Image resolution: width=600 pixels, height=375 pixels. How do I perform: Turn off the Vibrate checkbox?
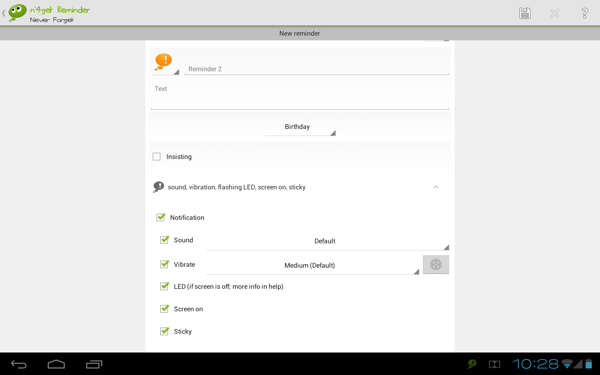(164, 264)
